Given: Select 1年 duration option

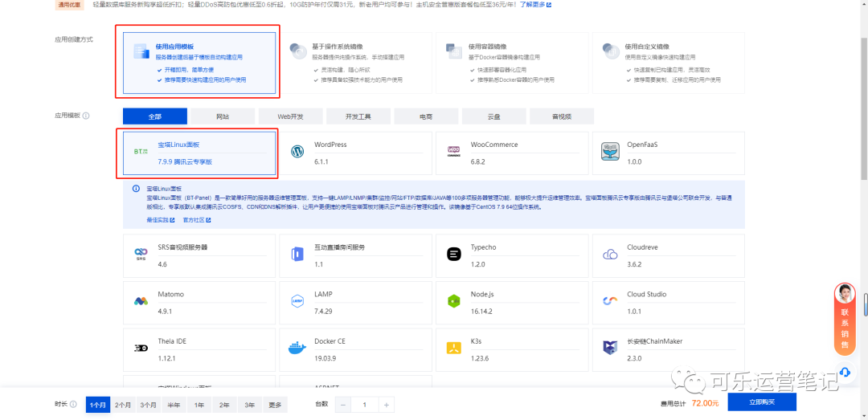Looking at the screenshot, I should point(199,405).
